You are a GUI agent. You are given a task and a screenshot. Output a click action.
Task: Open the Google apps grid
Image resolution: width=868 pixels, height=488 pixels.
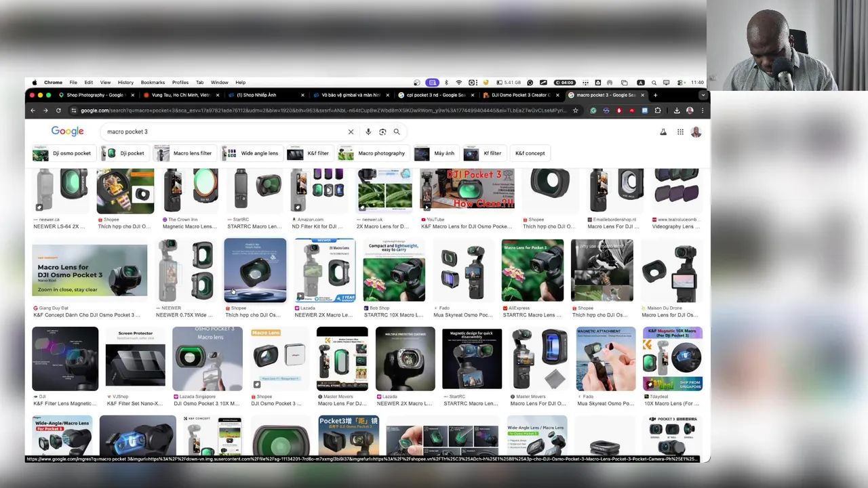coord(680,132)
